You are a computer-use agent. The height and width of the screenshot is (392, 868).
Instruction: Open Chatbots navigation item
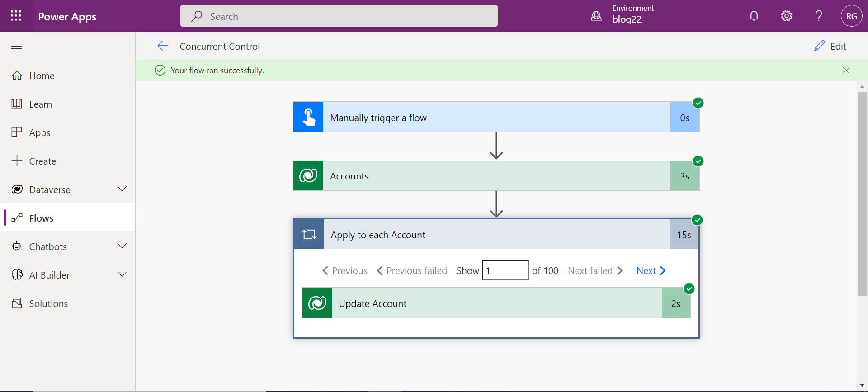48,246
